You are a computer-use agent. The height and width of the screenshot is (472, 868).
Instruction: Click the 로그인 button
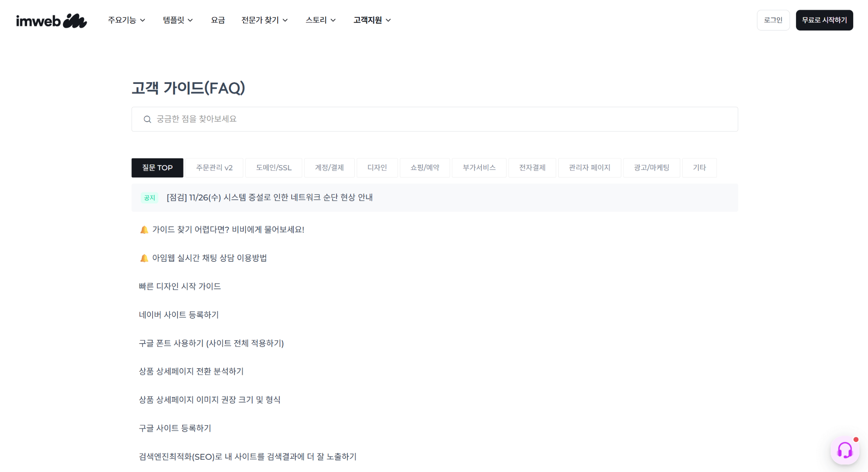click(x=773, y=20)
